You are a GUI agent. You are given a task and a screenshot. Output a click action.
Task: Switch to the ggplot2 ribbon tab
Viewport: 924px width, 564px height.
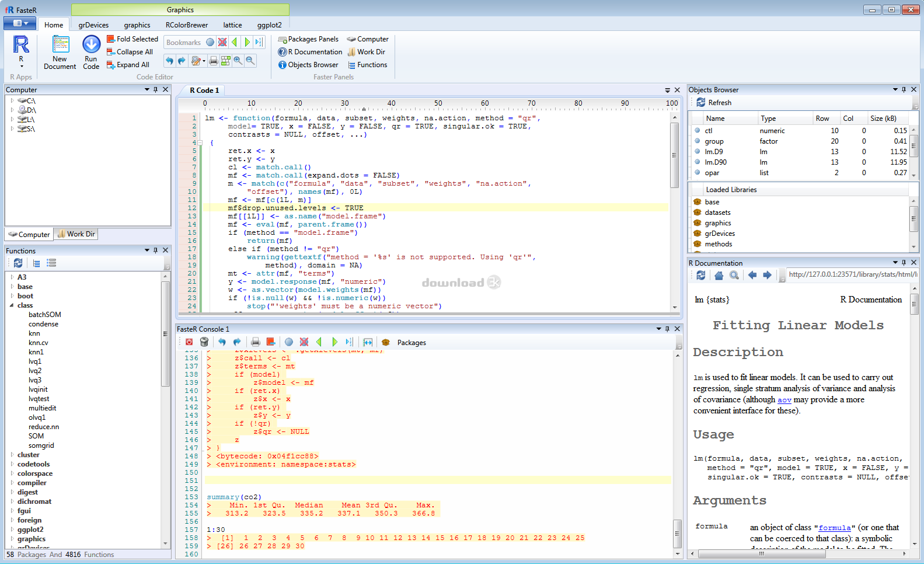270,25
